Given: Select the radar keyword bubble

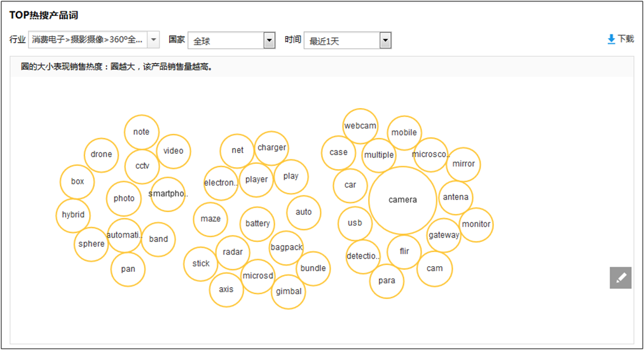Looking at the screenshot, I should point(233,252).
